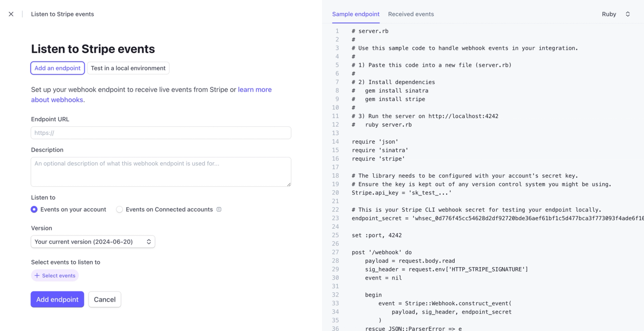Click code line 'event = nil'
The image size is (644, 331).
click(383, 278)
